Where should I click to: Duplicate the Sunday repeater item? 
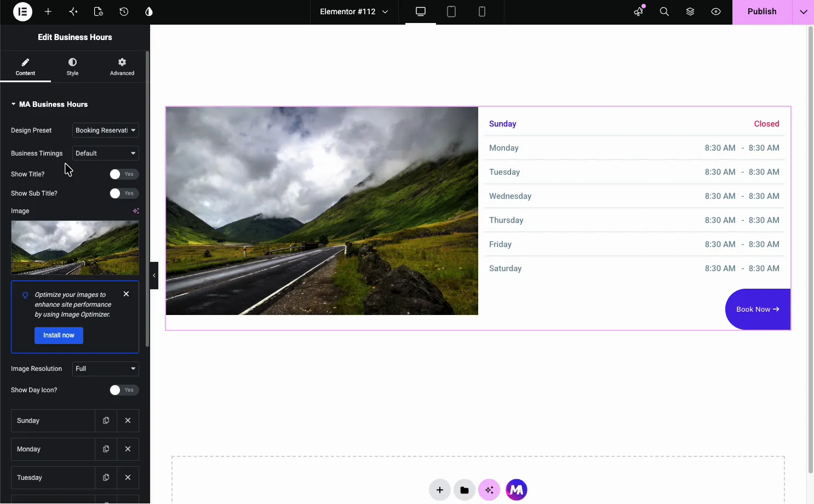tap(106, 421)
